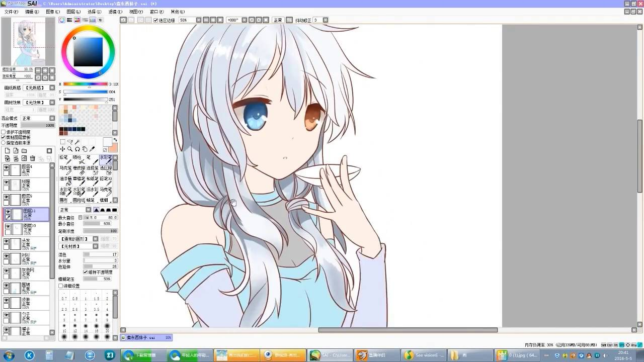Open the SAI taskbar button
This screenshot has height=362, width=644.
330,355
